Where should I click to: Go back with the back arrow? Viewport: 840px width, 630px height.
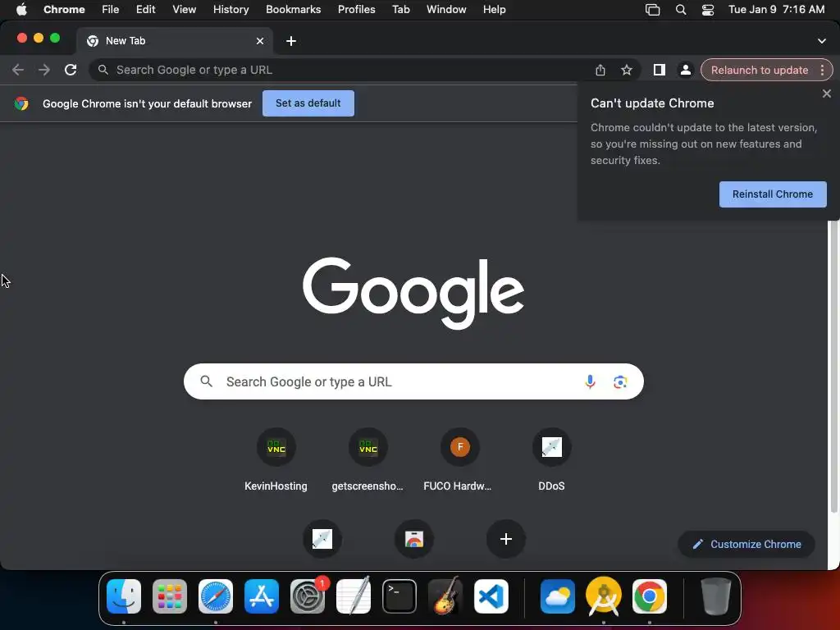pyautogui.click(x=18, y=70)
